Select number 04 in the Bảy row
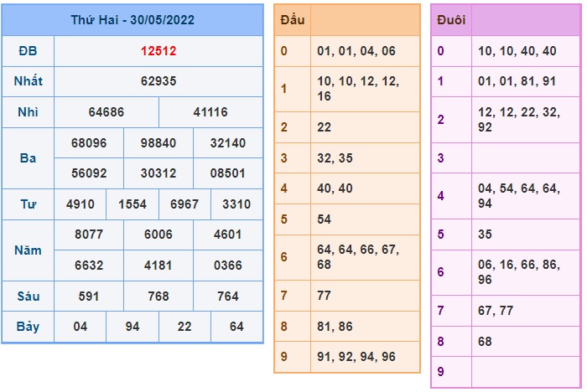Screen dimensions: 587x392 (81, 327)
